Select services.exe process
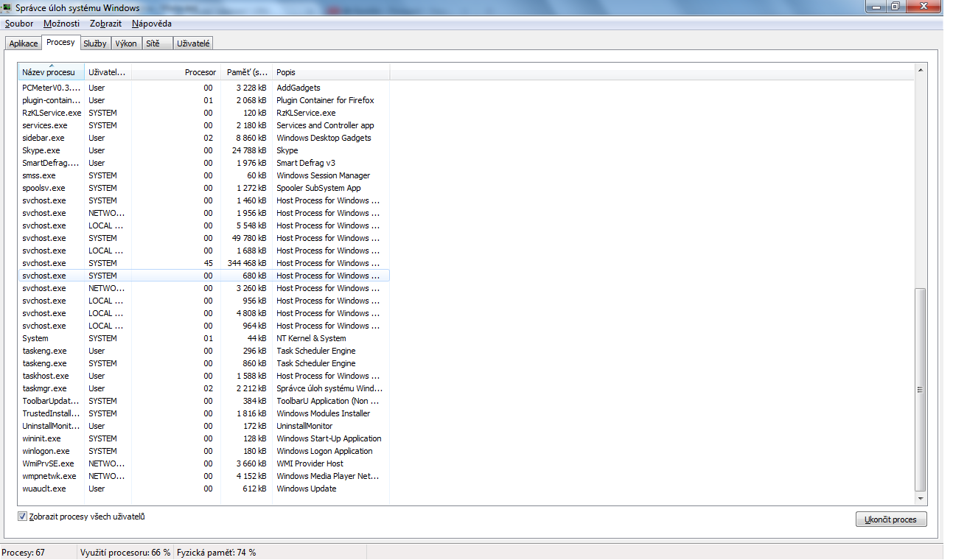The height and width of the screenshot is (560, 967). [x=203, y=125]
